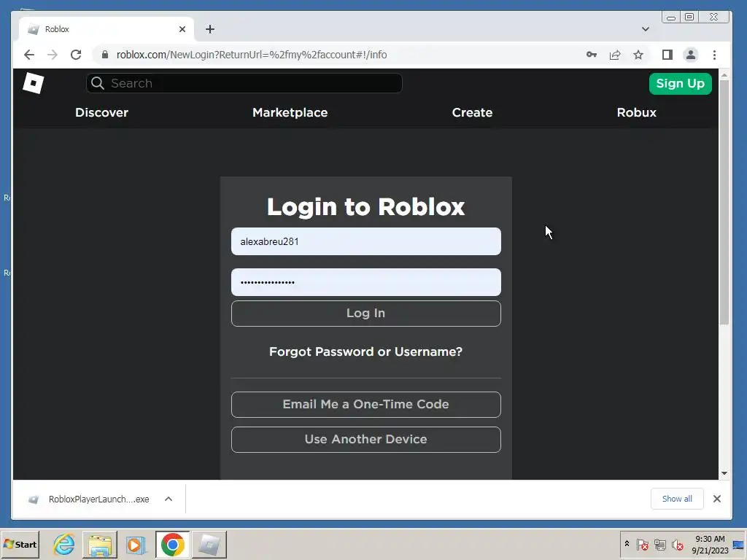Show hidden system tray icons
Viewport: 747px width, 560px height.
click(x=627, y=544)
